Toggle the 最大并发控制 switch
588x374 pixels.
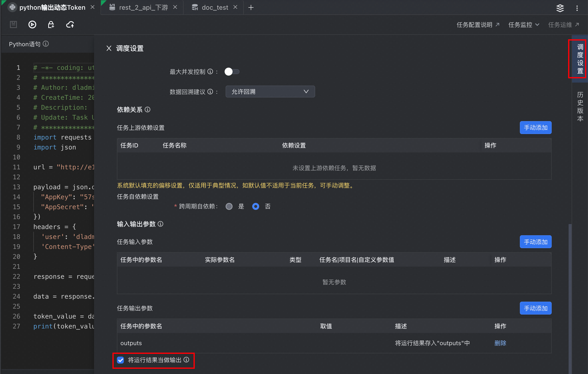click(x=232, y=72)
